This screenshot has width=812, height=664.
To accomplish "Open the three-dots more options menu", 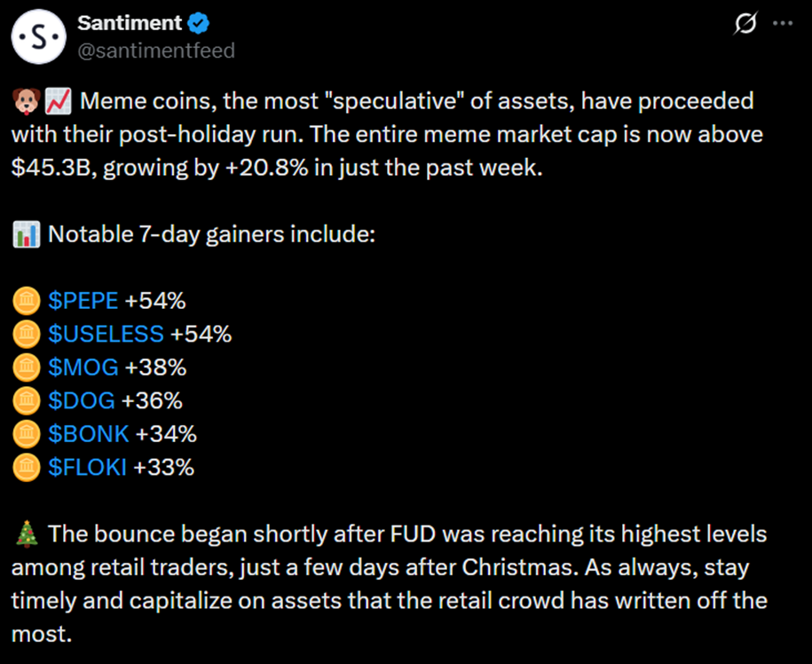I will [782, 24].
